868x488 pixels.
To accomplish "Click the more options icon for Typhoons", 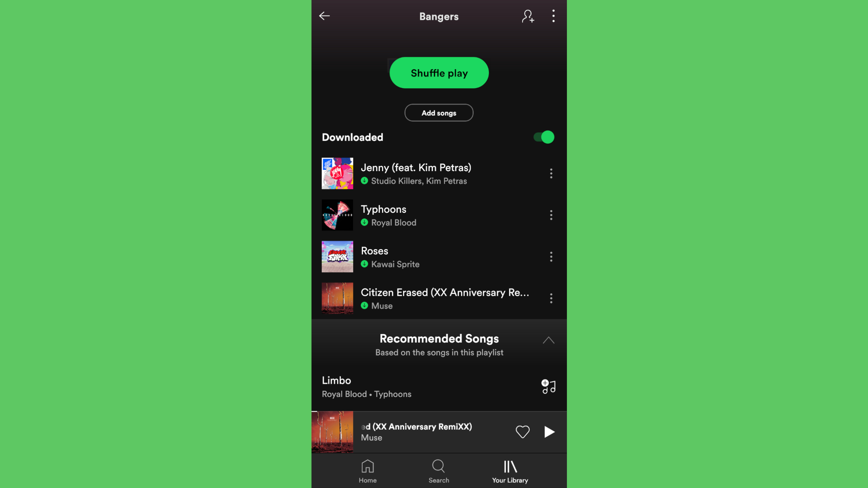I will [x=551, y=215].
